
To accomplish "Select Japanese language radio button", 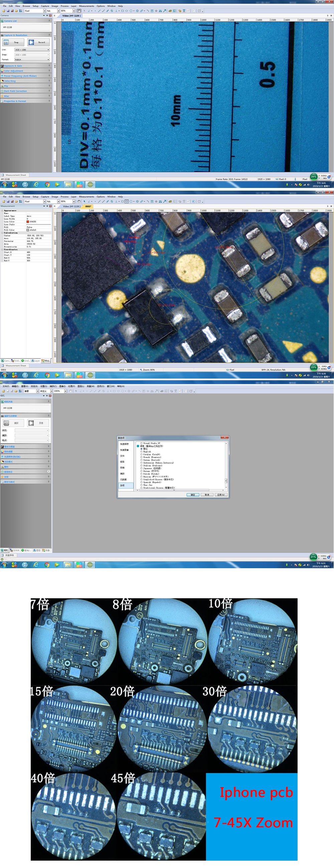I will 142,468.
